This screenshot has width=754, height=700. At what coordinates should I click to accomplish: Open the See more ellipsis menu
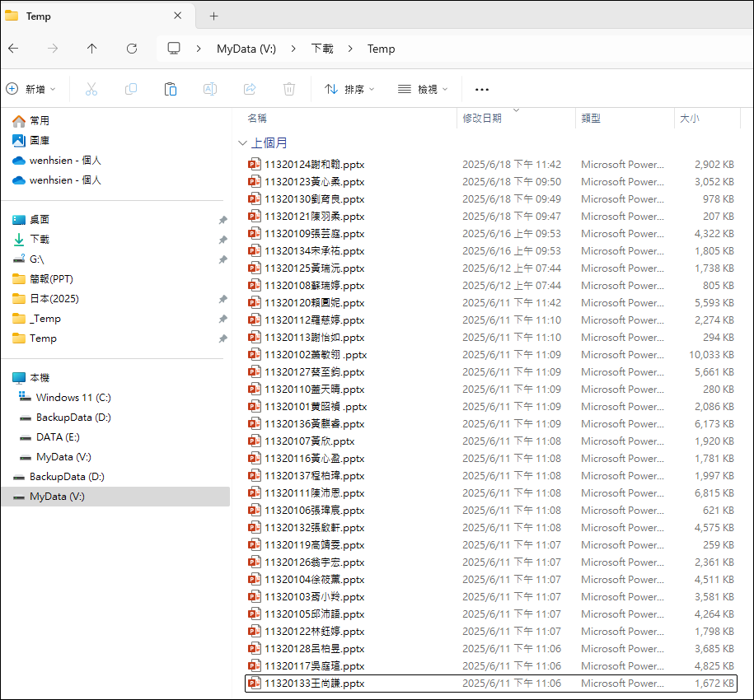[x=482, y=89]
